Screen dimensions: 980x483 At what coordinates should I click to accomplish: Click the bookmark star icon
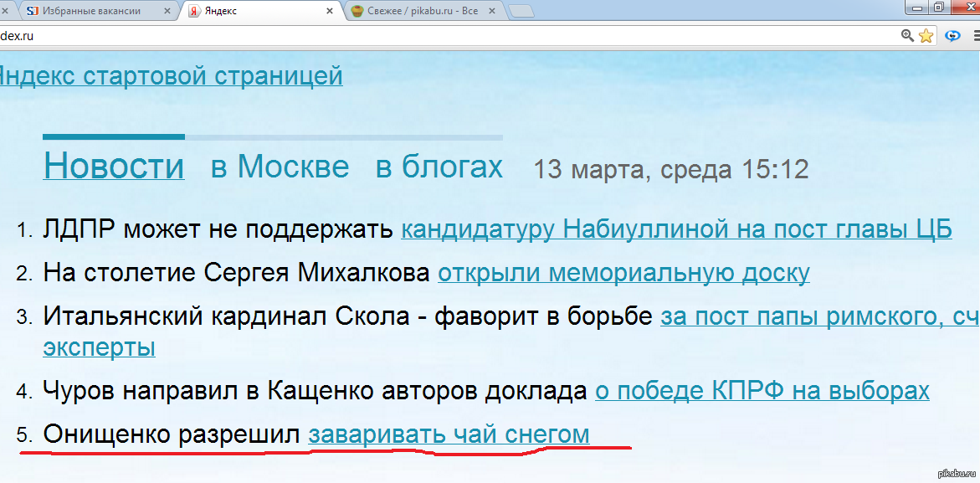coord(926,36)
